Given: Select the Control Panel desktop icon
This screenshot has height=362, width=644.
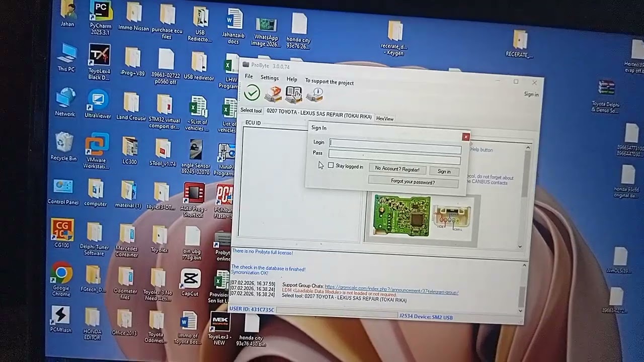Looking at the screenshot, I should pos(63,191).
